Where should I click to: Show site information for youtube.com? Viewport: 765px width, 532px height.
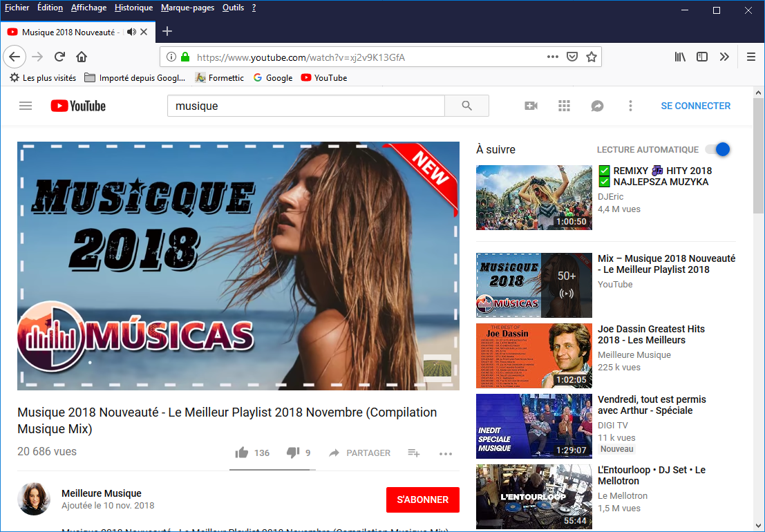[171, 57]
